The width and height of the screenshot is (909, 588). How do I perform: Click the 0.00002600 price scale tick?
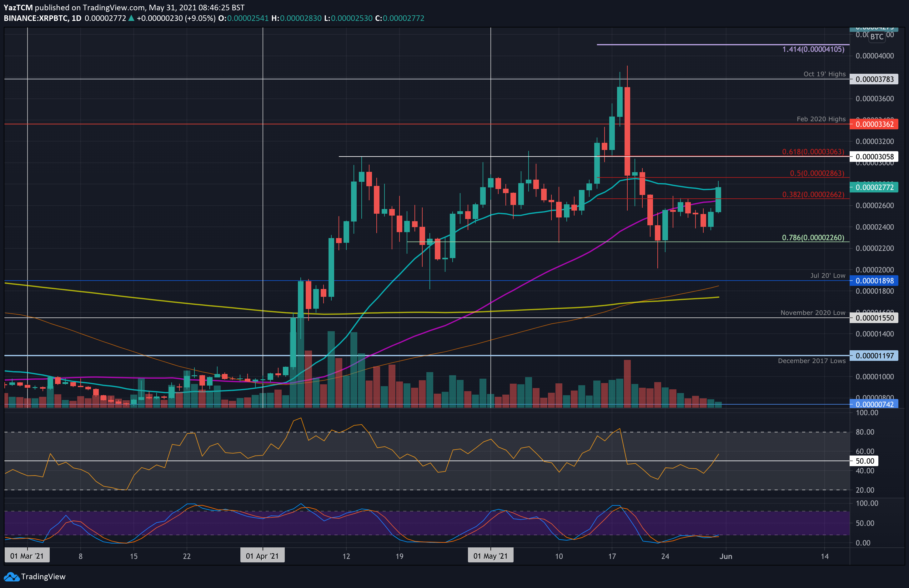(x=875, y=205)
